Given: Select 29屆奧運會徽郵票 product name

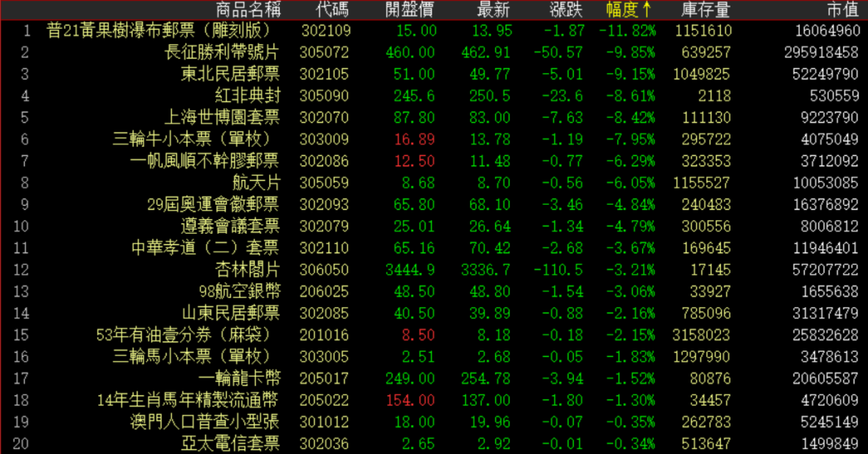Looking at the screenshot, I should [x=213, y=204].
